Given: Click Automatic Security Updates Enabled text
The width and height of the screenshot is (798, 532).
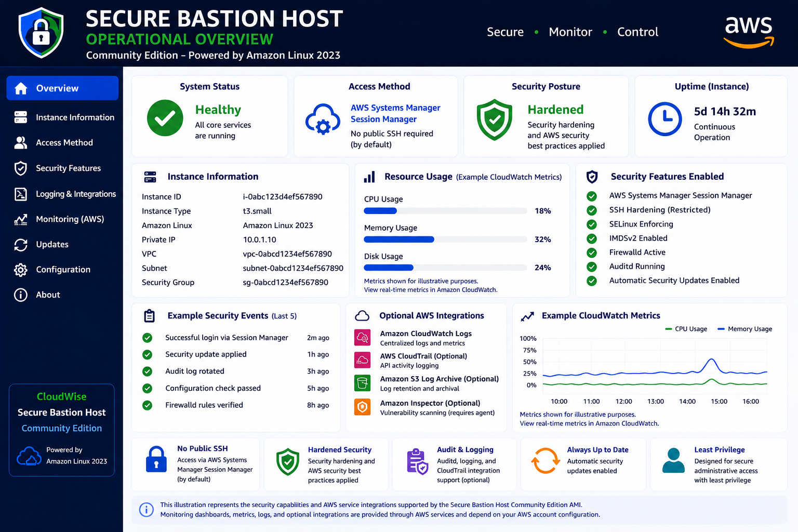Looking at the screenshot, I should point(674,281).
